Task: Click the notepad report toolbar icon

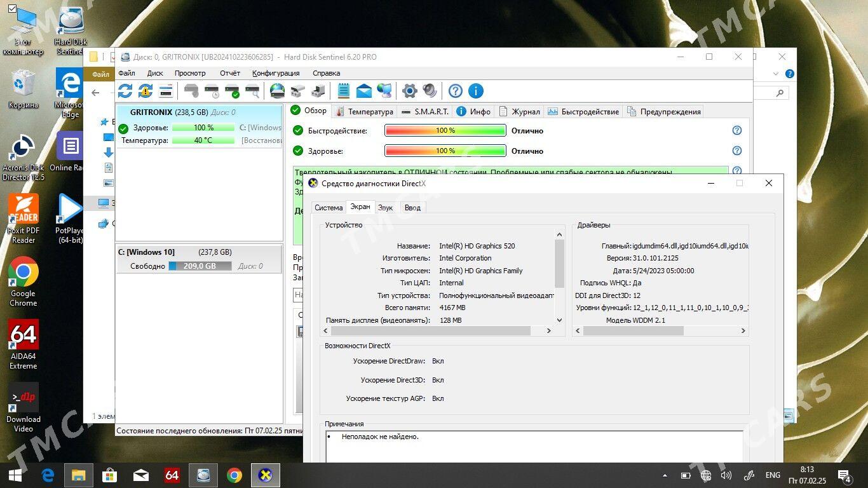Action: click(x=344, y=91)
